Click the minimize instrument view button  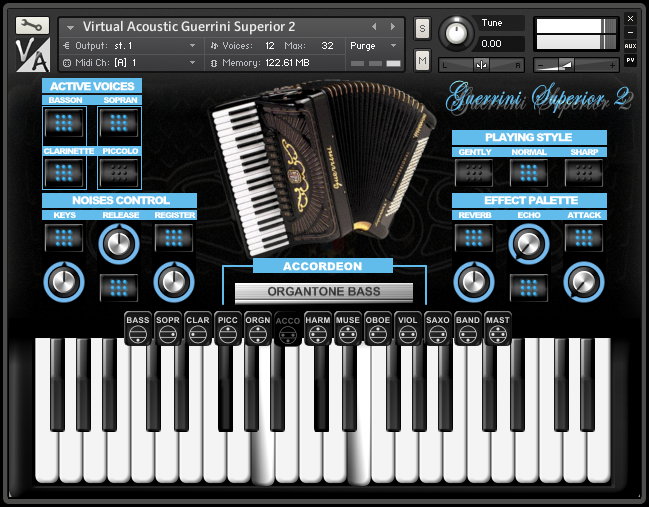[630, 32]
